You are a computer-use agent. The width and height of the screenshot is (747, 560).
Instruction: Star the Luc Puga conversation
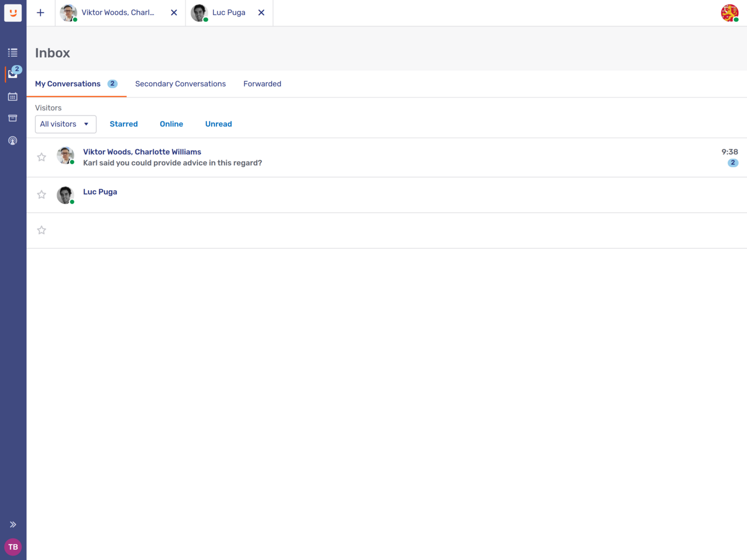[41, 194]
